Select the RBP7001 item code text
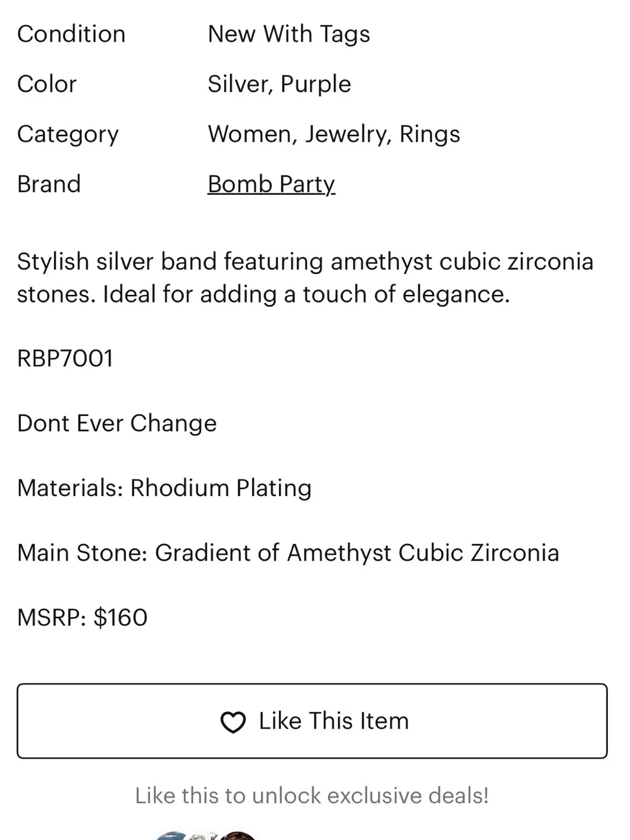Screen dimensions: 630x840 click(66, 359)
